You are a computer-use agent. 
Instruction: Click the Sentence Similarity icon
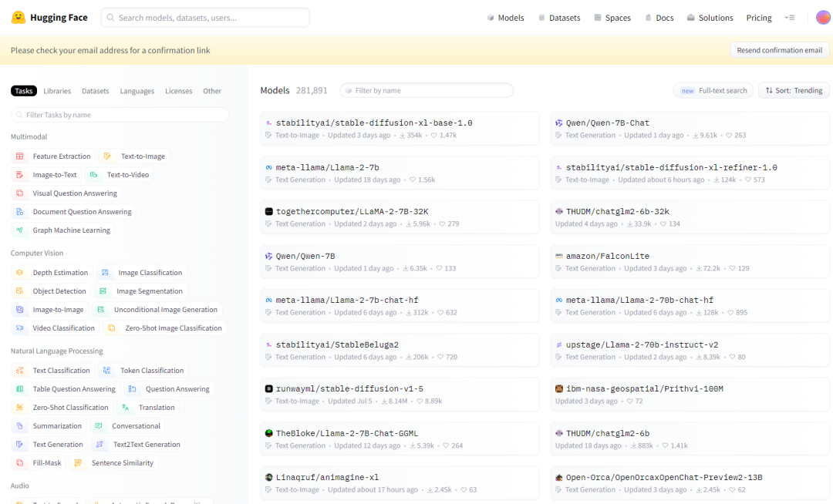(78, 463)
